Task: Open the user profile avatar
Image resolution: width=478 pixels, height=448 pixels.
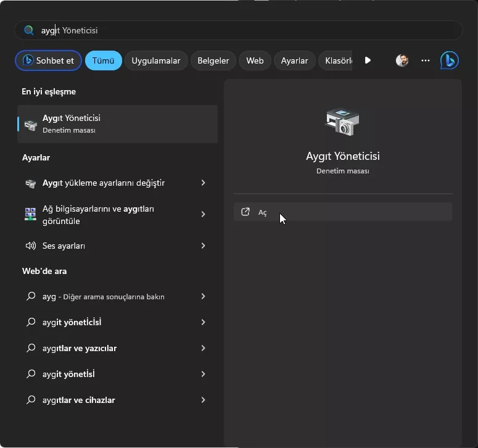Action: point(402,60)
